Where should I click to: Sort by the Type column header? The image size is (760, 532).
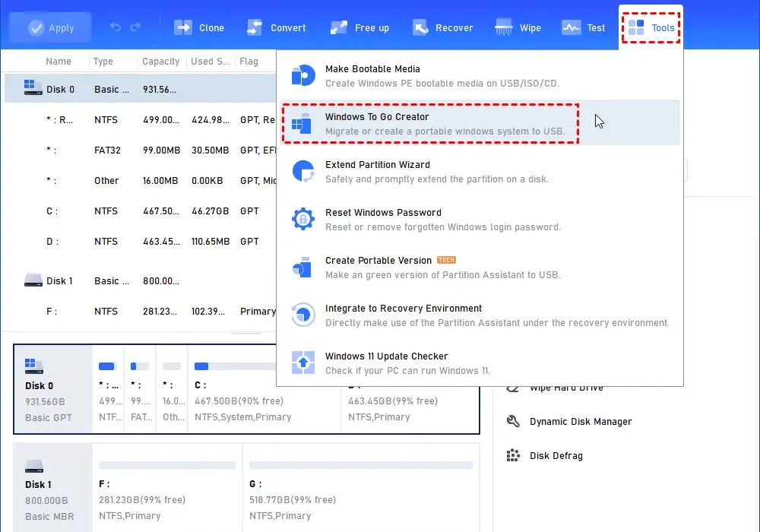pyautogui.click(x=103, y=62)
